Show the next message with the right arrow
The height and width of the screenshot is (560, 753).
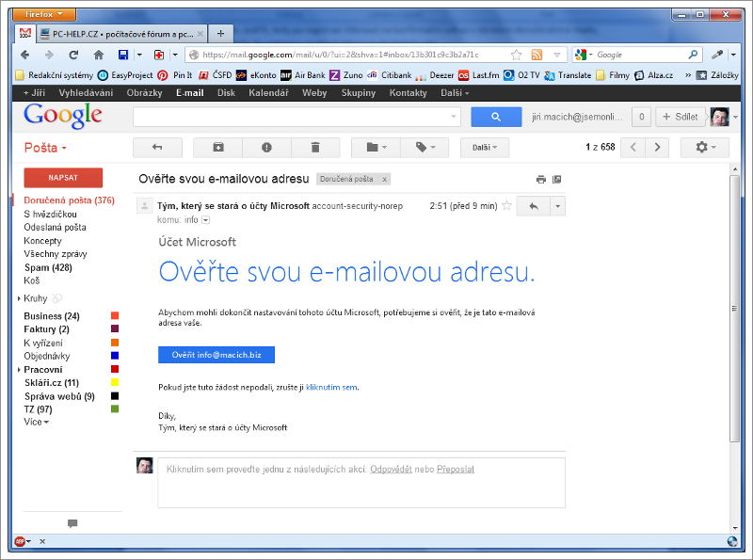pos(659,147)
